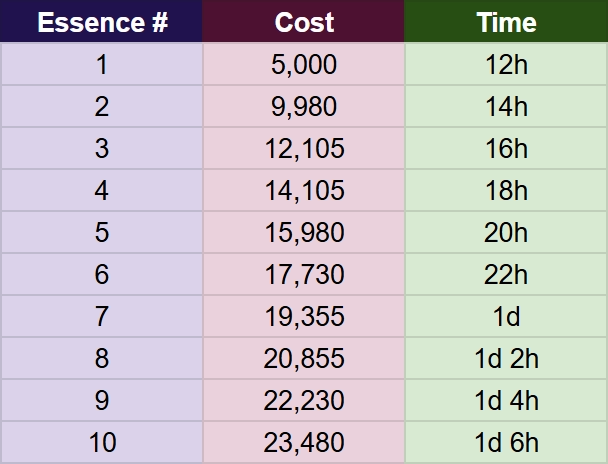This screenshot has width=608, height=464.
Task: Select the Cost column header
Action: 304,21
